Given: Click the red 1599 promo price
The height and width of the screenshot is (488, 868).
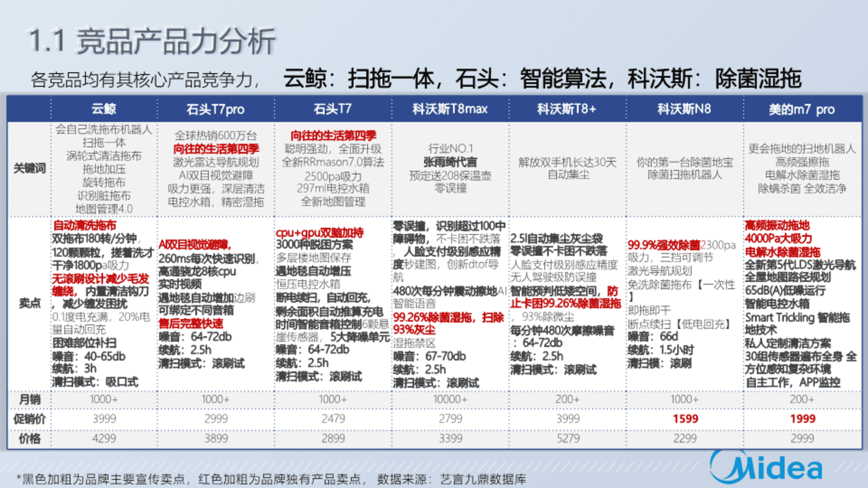Looking at the screenshot, I should tap(685, 419).
